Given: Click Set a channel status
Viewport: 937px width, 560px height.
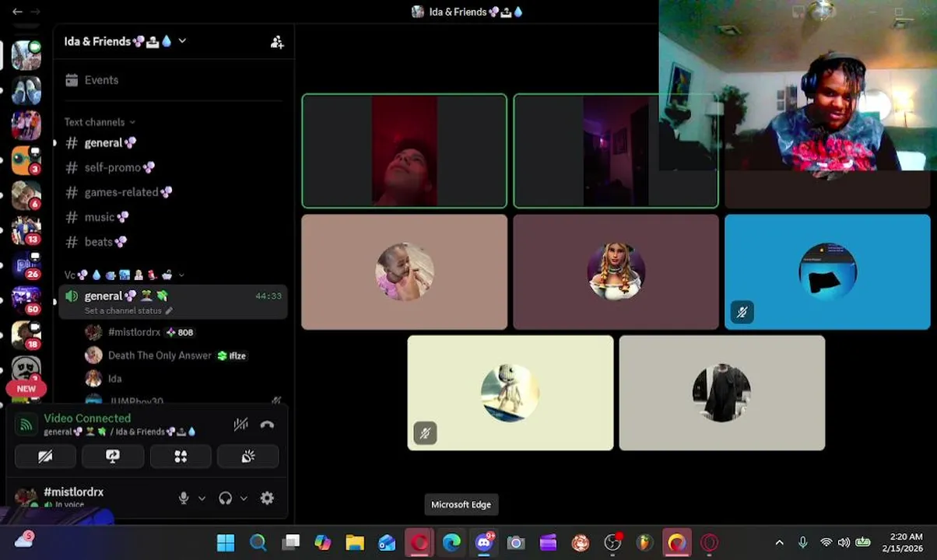Looking at the screenshot, I should (128, 311).
